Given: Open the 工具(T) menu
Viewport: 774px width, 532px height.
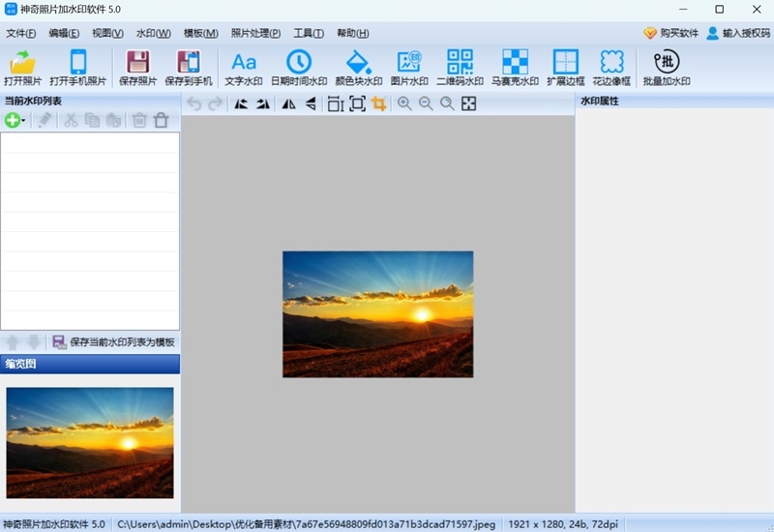Looking at the screenshot, I should (309, 33).
